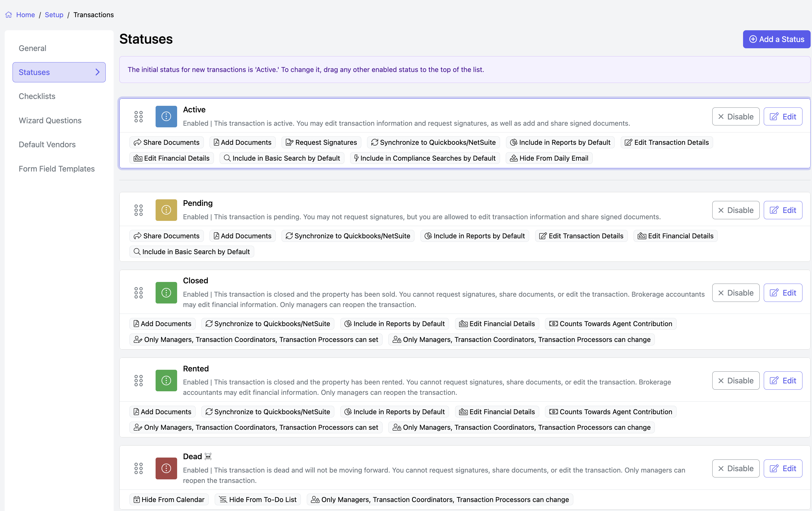812x511 pixels.
Task: Go to Form Field Templates section
Action: tap(57, 169)
